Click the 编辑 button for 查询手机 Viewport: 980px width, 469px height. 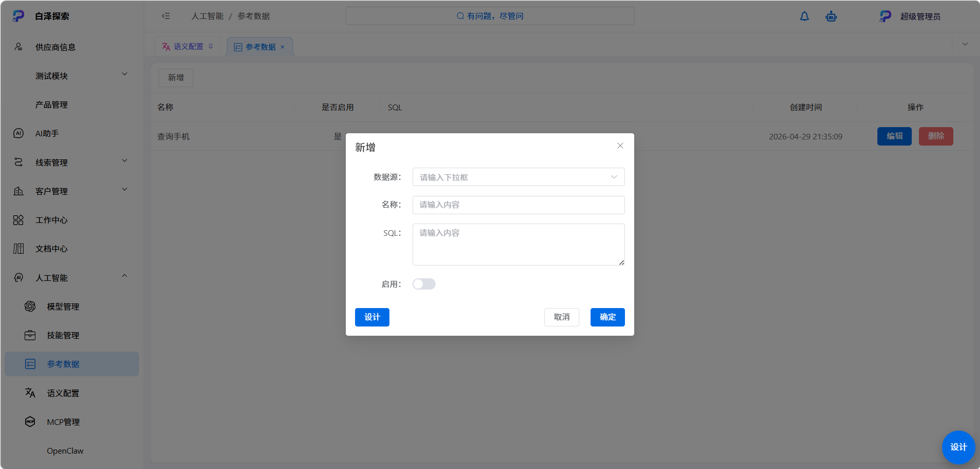coord(894,136)
